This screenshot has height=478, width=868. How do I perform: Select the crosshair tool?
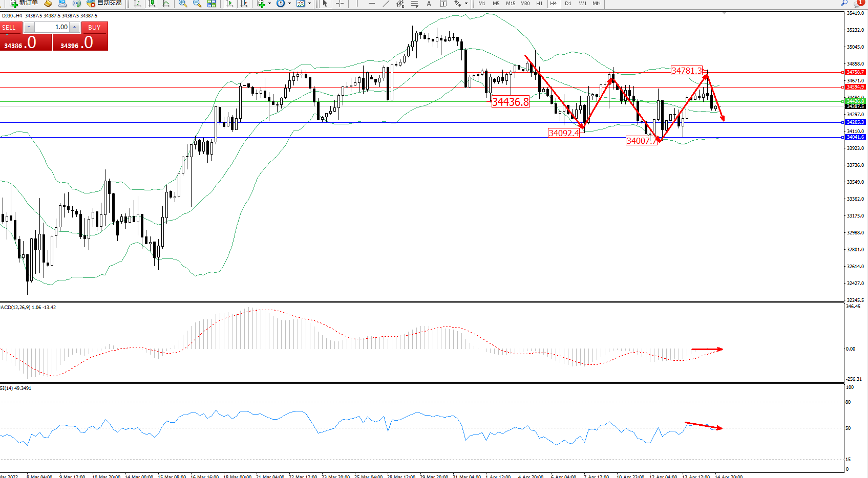340,4
